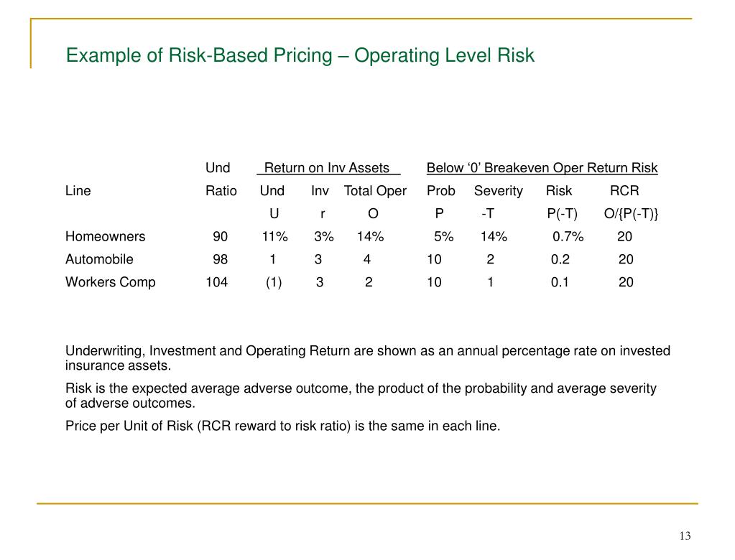Viewport: 735px width, 560px height.
Task: Click the Price per Unit of Risk sentence
Action: [x=283, y=426]
